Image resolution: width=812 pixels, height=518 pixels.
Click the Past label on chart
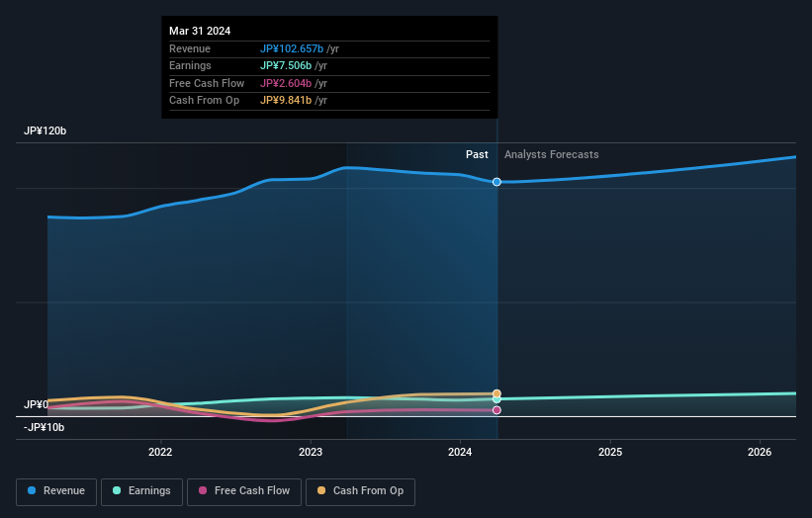[477, 155]
